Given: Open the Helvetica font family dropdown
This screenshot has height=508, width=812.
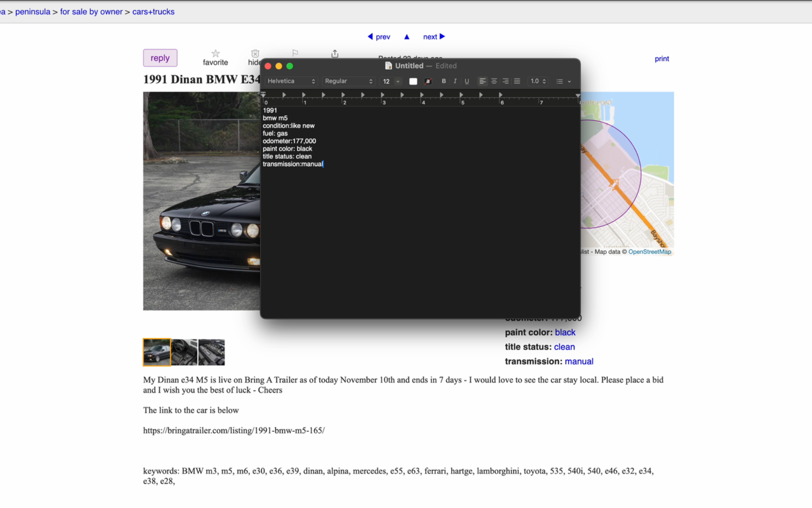Looking at the screenshot, I should 290,81.
